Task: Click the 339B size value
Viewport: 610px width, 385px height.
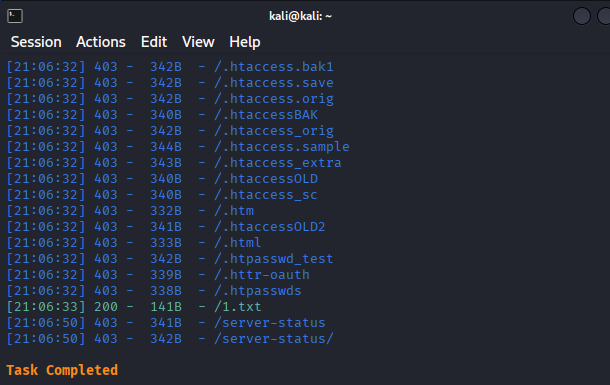Action: (166, 275)
